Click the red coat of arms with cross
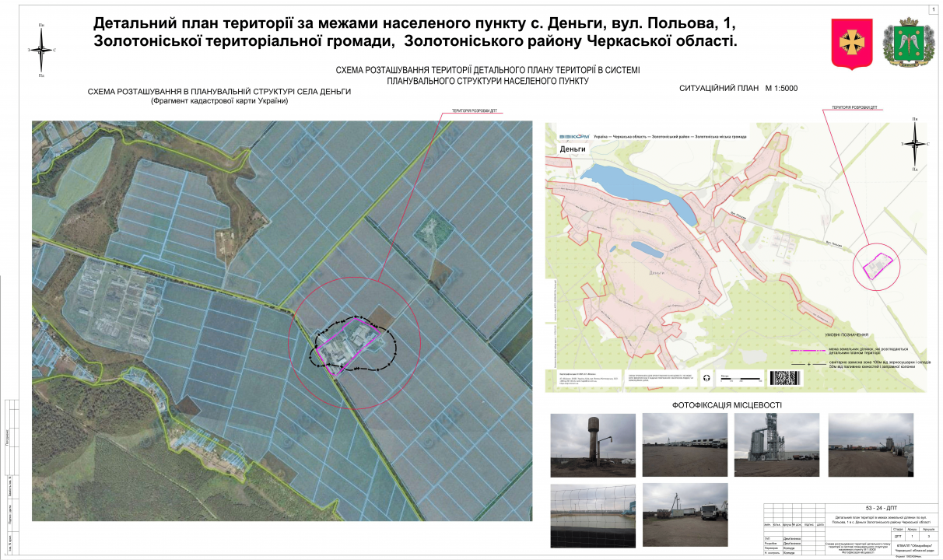This screenshot has height=560, width=943. (x=847, y=42)
